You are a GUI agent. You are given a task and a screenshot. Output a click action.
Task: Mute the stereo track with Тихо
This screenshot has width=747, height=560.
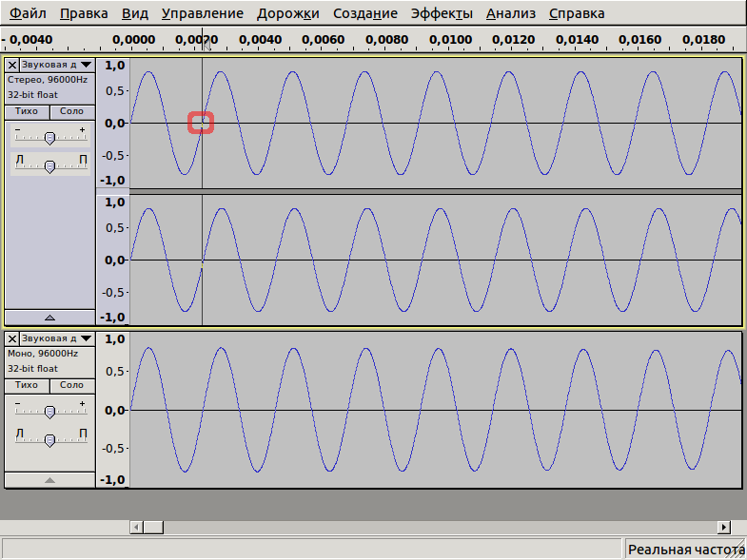coord(27,111)
